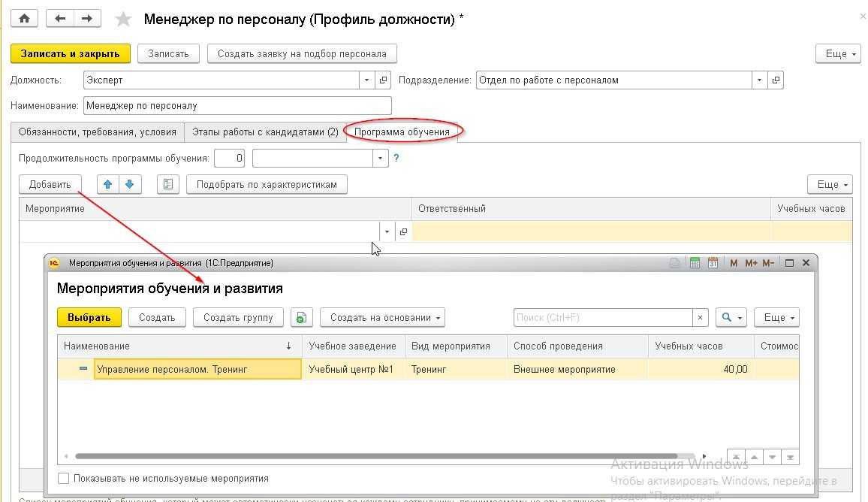The height and width of the screenshot is (502, 868).
Task: Open the calendar icon in dialog title bar
Action: click(713, 263)
